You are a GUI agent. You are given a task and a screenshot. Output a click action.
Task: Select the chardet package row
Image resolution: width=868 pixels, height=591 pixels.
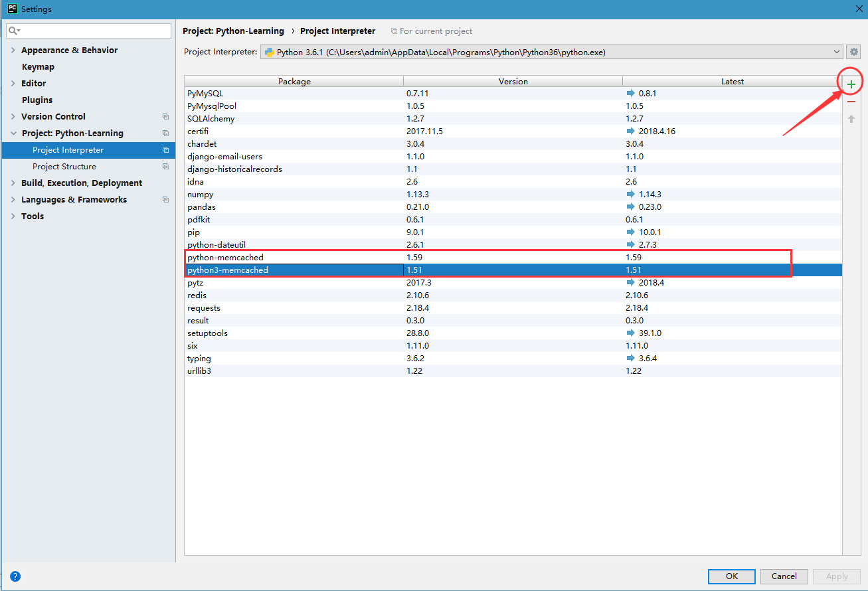(513, 144)
